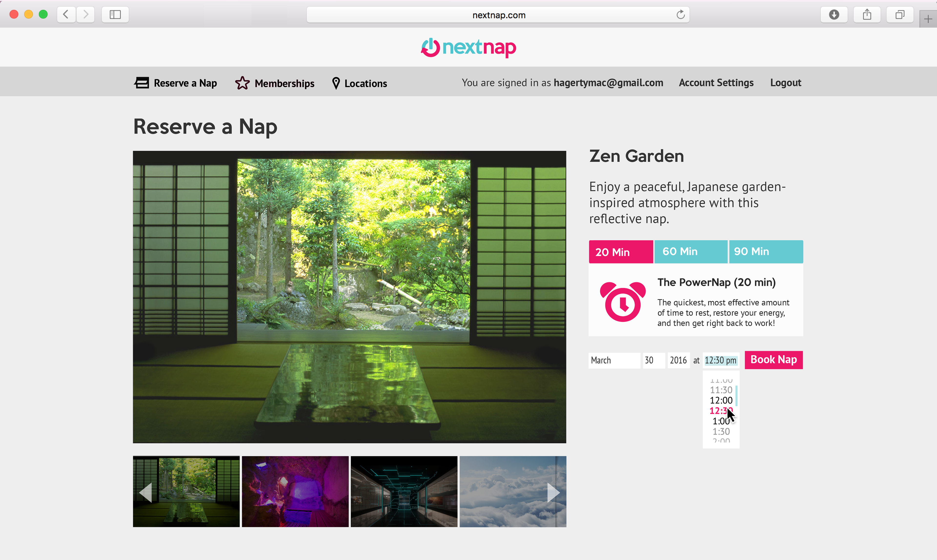The width and height of the screenshot is (937, 560).
Task: Click the bed icon beside Reserve a Nap
Action: pos(142,83)
